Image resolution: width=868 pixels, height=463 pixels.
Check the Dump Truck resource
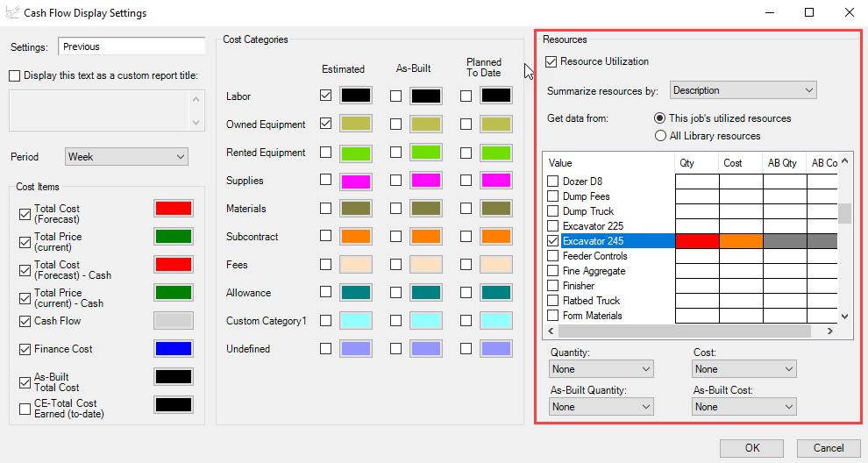tap(552, 211)
